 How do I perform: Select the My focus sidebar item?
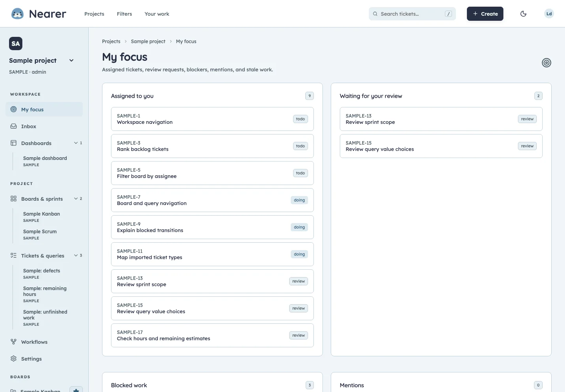[x=44, y=109]
